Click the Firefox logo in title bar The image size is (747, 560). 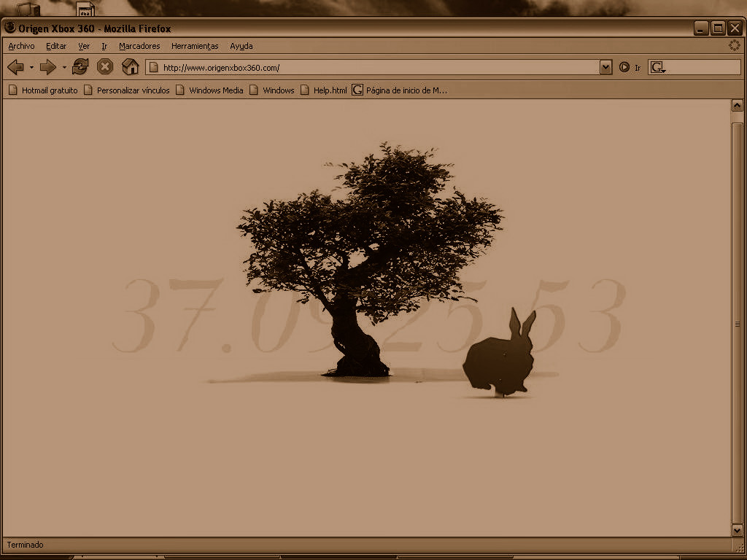pyautogui.click(x=10, y=28)
